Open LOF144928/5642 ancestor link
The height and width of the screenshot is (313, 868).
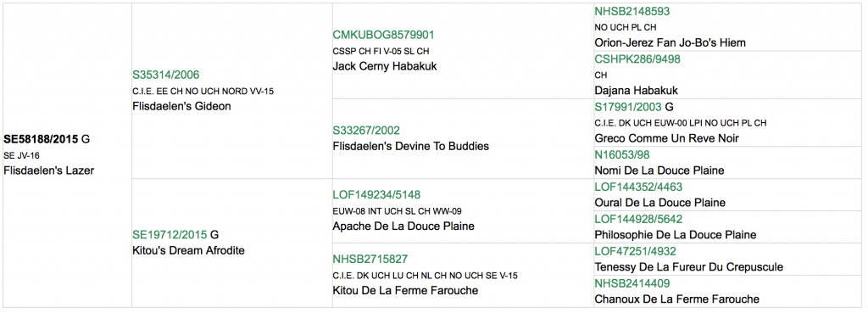(x=638, y=219)
